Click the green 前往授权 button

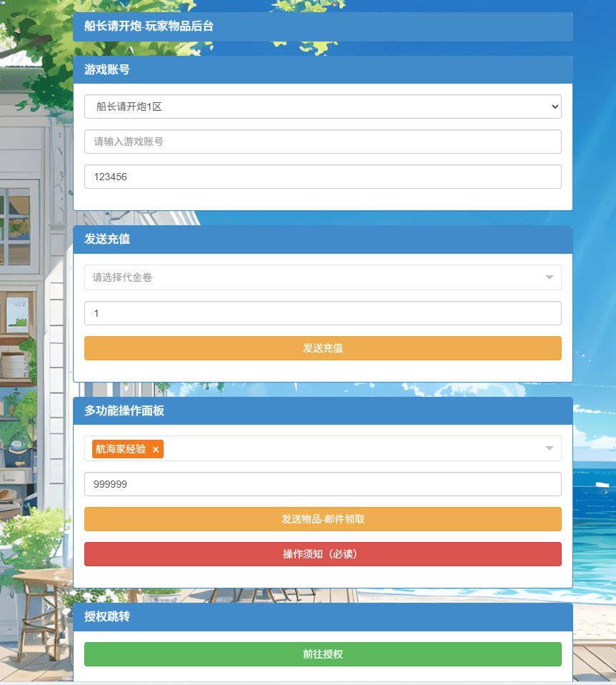point(322,654)
